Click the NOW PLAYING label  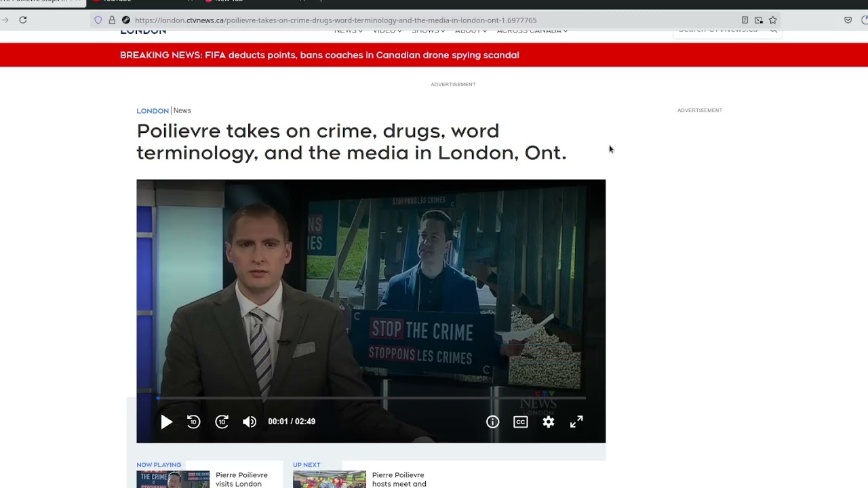point(159,465)
